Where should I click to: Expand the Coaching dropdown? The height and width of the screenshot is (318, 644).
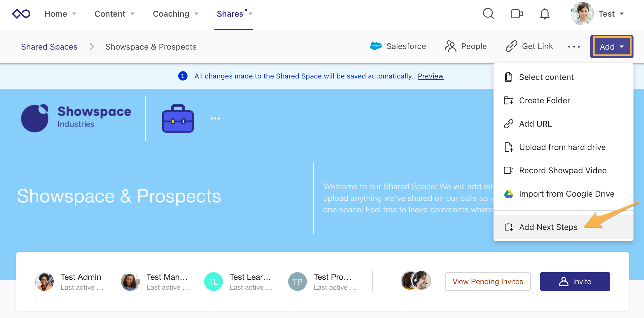(197, 14)
